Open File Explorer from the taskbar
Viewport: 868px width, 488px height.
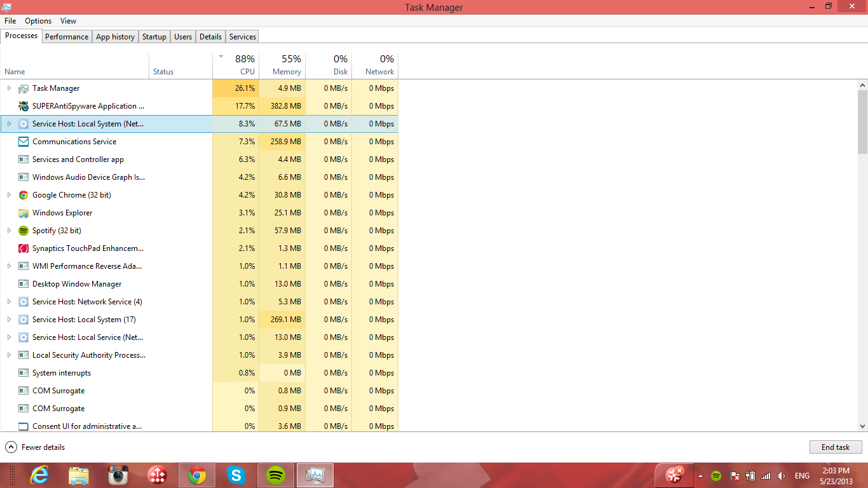point(79,475)
